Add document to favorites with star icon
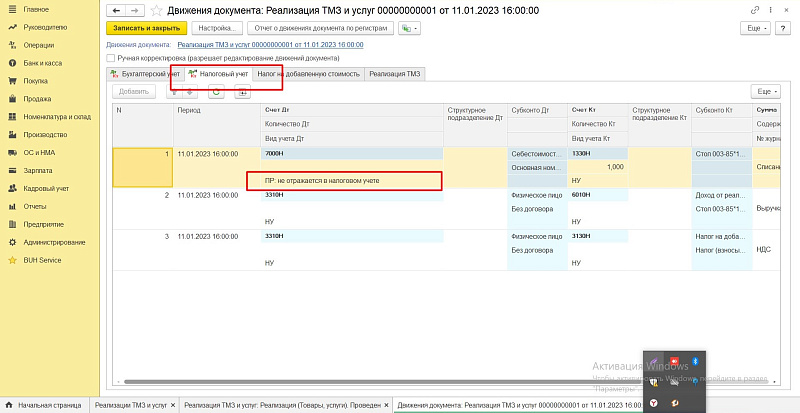 pyautogui.click(x=156, y=10)
